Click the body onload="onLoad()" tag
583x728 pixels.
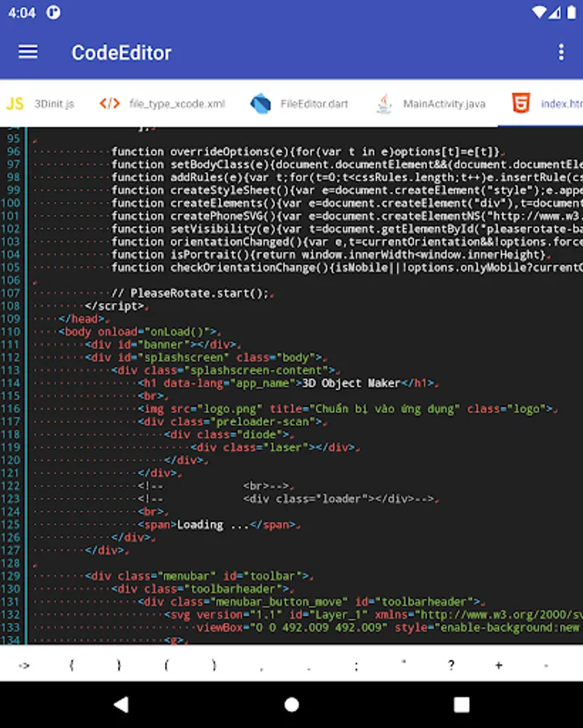coord(137,332)
